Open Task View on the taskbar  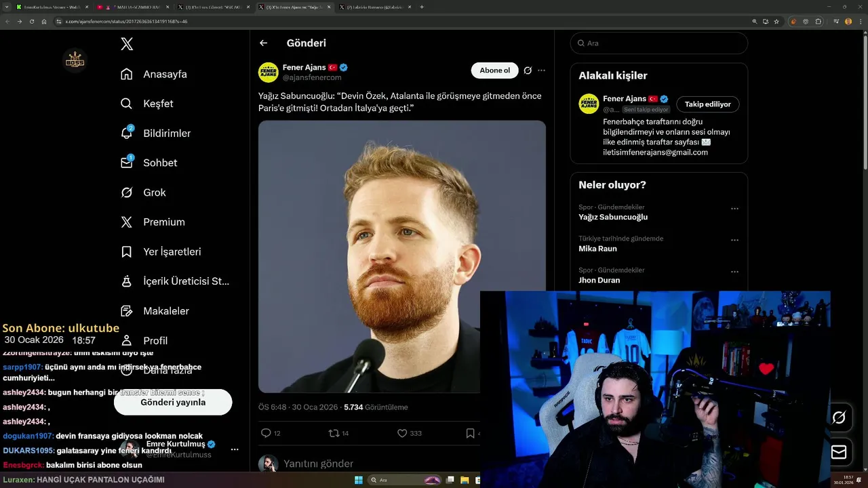coord(451,481)
